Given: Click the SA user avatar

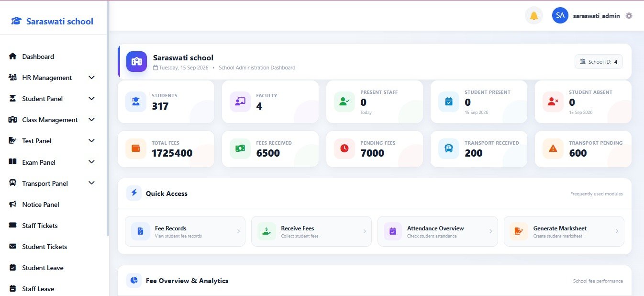Looking at the screenshot, I should pyautogui.click(x=560, y=15).
